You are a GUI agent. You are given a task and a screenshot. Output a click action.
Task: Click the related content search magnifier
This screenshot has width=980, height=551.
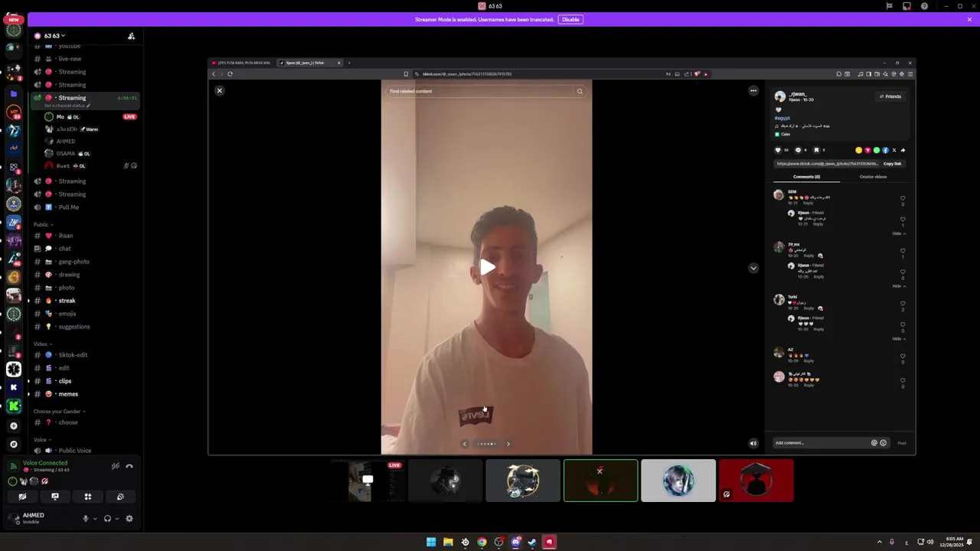tap(580, 92)
